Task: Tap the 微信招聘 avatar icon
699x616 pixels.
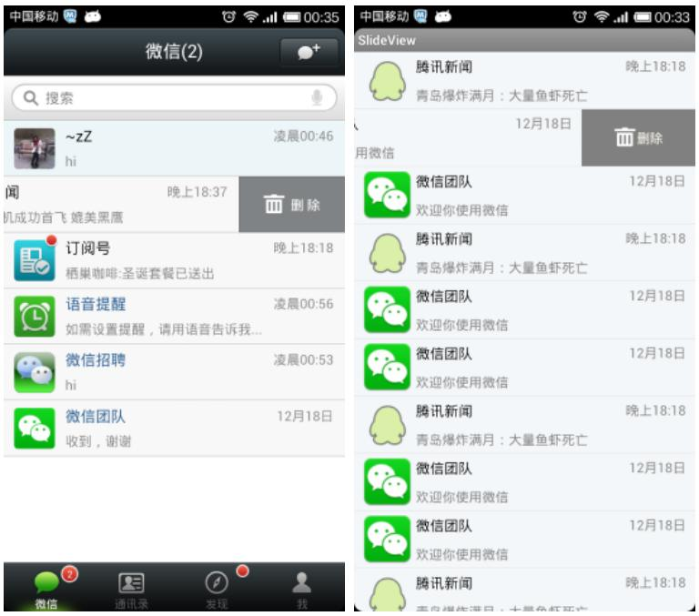Action: (x=35, y=373)
